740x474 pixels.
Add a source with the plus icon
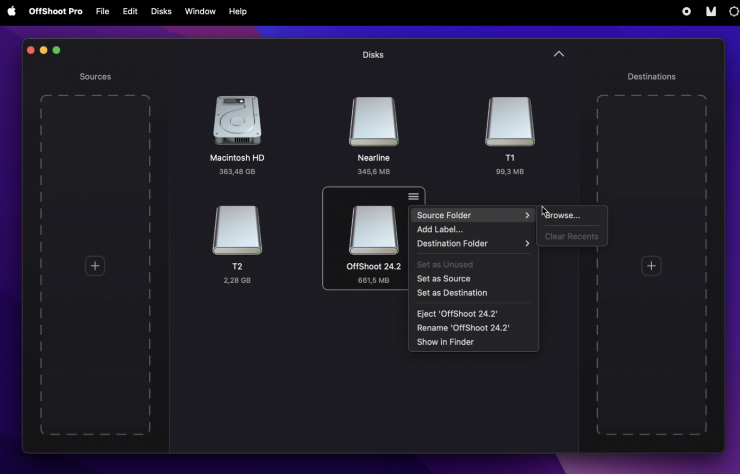[95, 266]
